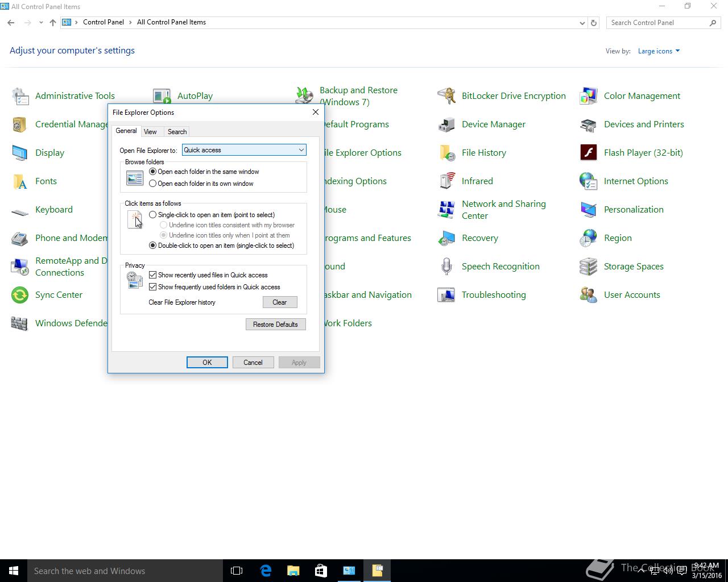Open File Explorer from the taskbar

[x=293, y=571]
